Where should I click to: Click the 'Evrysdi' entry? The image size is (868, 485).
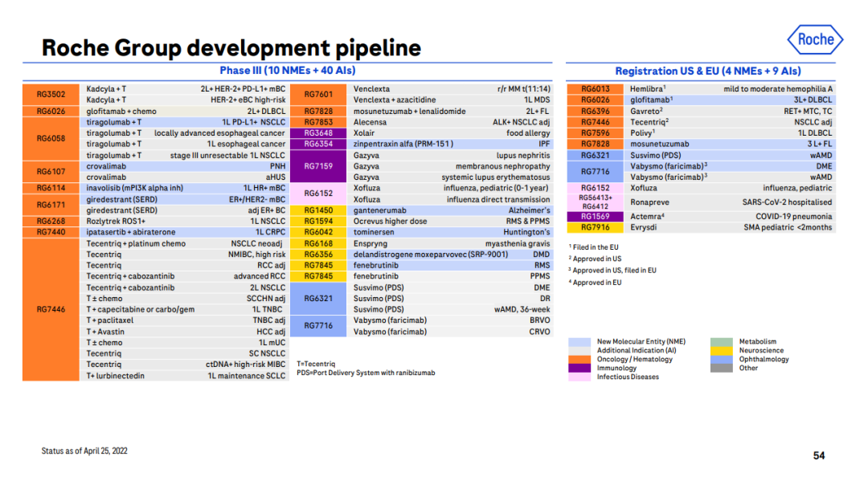point(643,227)
